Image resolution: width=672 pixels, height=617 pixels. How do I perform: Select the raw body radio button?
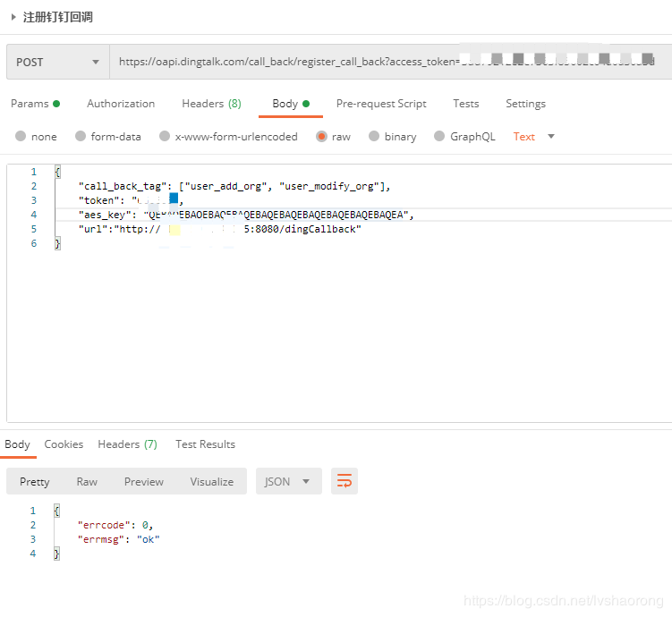(321, 136)
